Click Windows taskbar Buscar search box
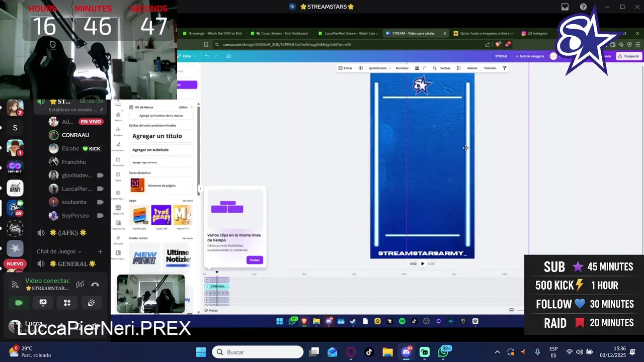Image resolution: width=644 pixels, height=362 pixels. pyautogui.click(x=258, y=352)
